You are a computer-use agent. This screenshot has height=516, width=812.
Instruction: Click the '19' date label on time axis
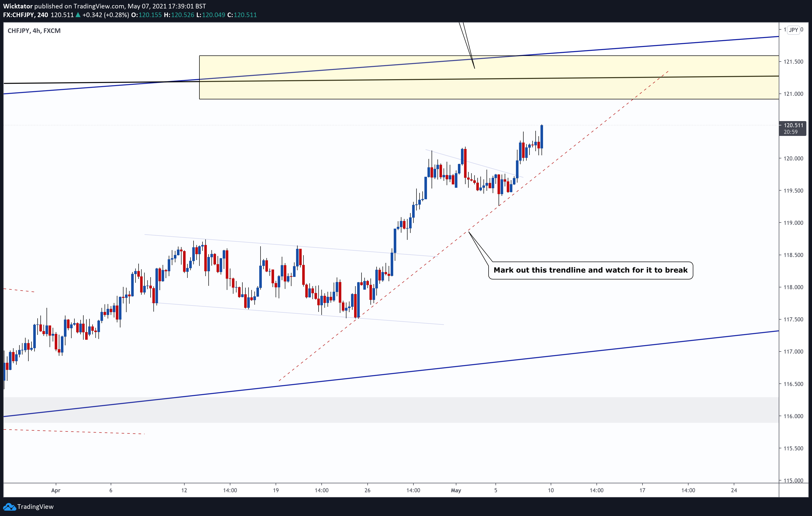coord(276,490)
